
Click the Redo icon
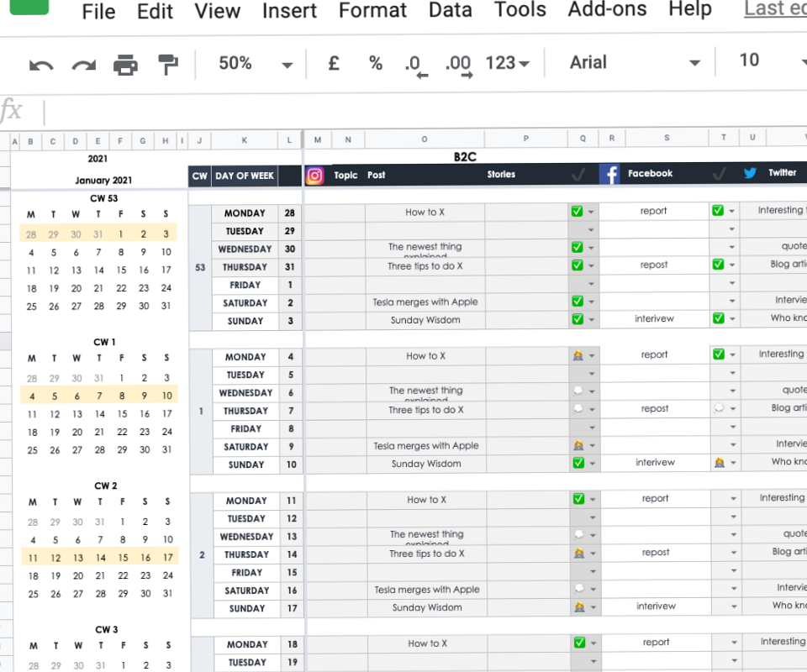click(84, 65)
